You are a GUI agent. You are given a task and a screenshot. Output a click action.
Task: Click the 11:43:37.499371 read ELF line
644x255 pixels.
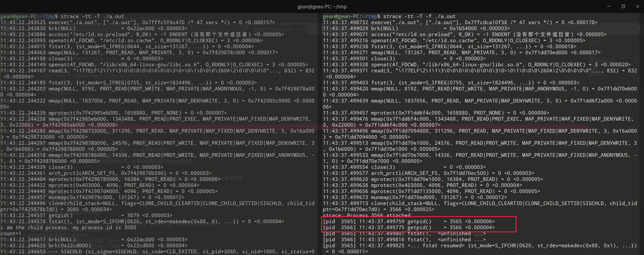pyautogui.click(x=480, y=74)
